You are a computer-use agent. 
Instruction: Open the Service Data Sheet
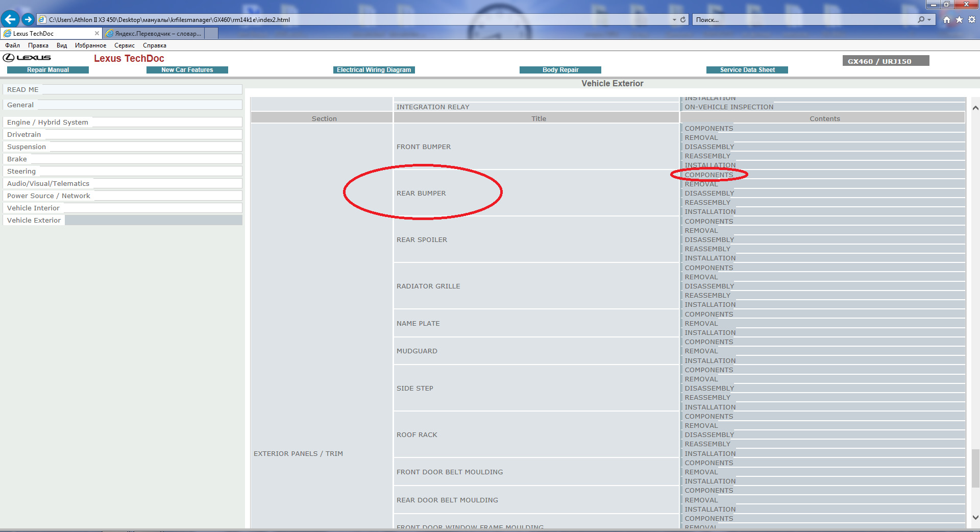pyautogui.click(x=747, y=70)
